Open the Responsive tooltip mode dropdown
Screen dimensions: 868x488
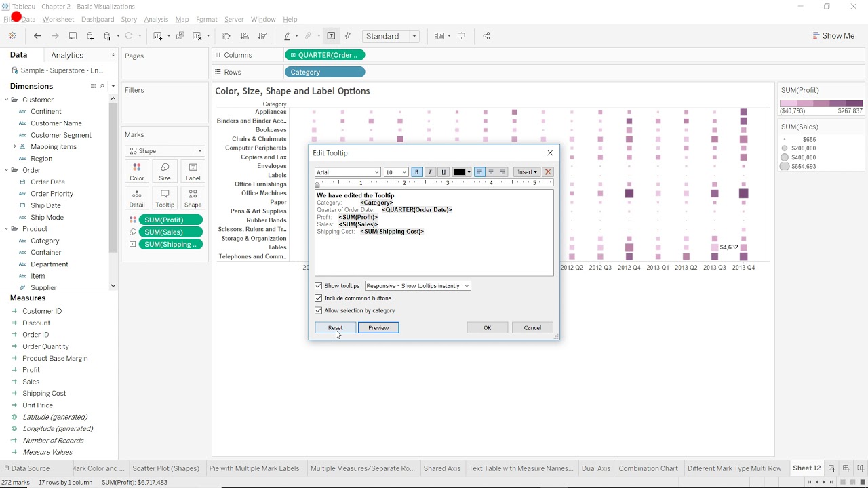point(418,286)
